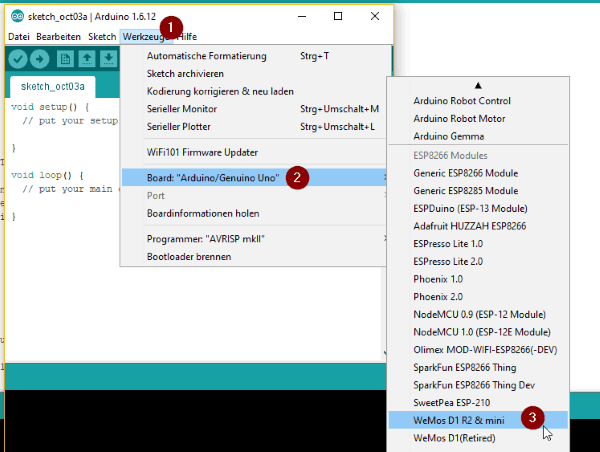The width and height of the screenshot is (600, 452).
Task: Select Generic ESP8266 Module board
Action: (466, 173)
